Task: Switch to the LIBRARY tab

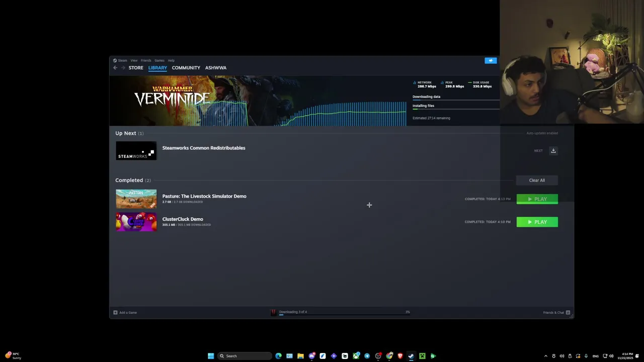Action: click(157, 68)
